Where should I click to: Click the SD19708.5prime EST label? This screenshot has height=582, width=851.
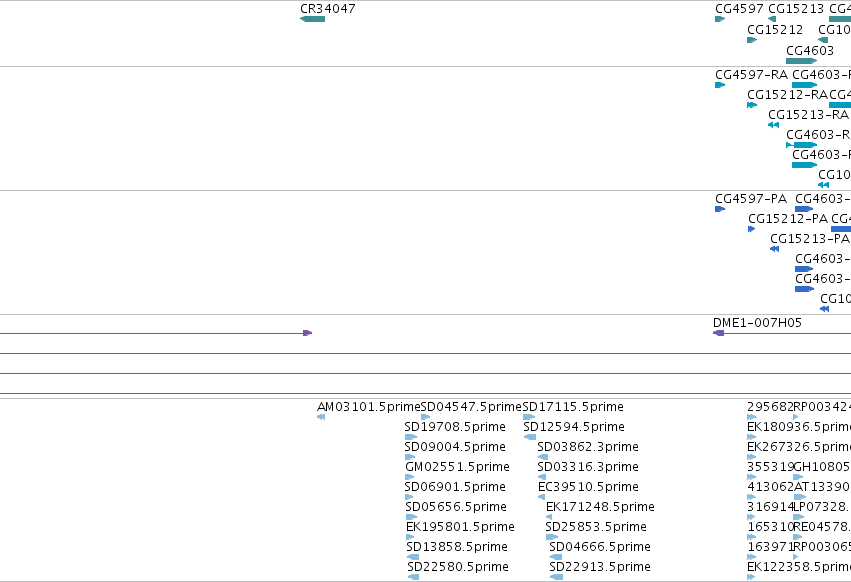pos(455,427)
